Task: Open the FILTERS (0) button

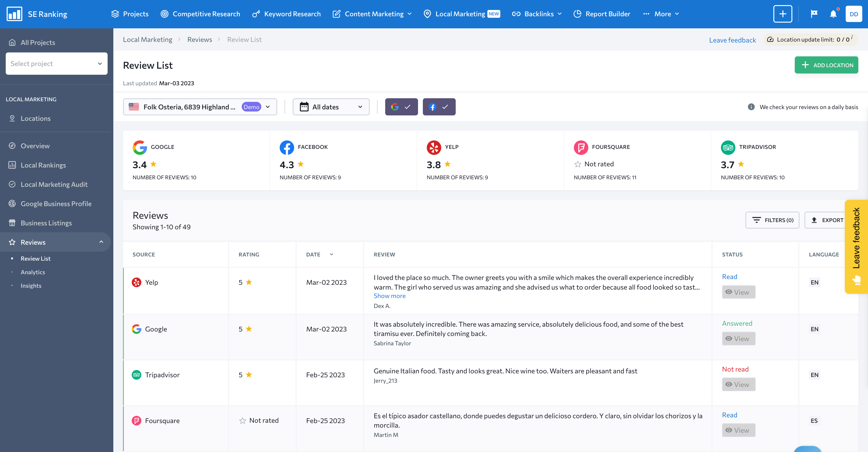Action: [772, 220]
